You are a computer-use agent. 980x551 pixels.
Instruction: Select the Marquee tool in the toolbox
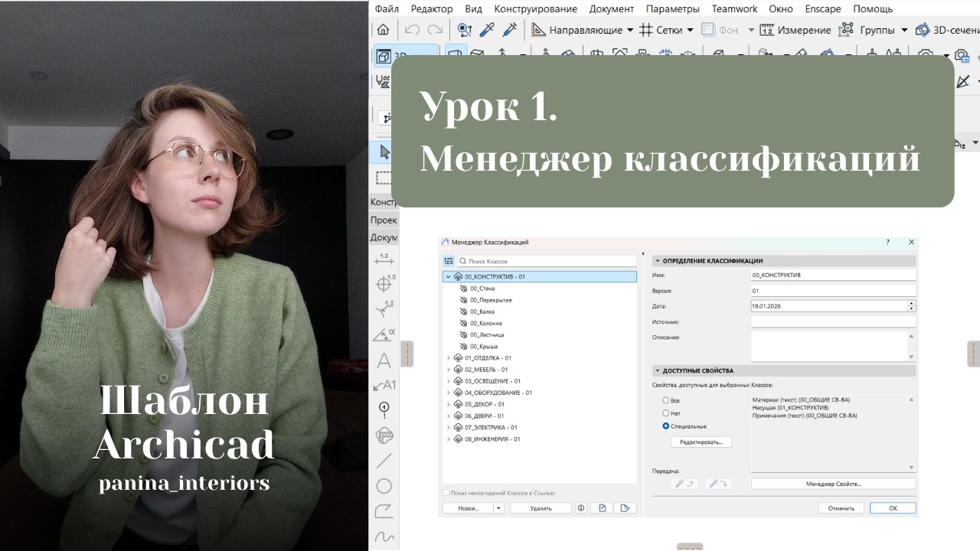pos(384,178)
